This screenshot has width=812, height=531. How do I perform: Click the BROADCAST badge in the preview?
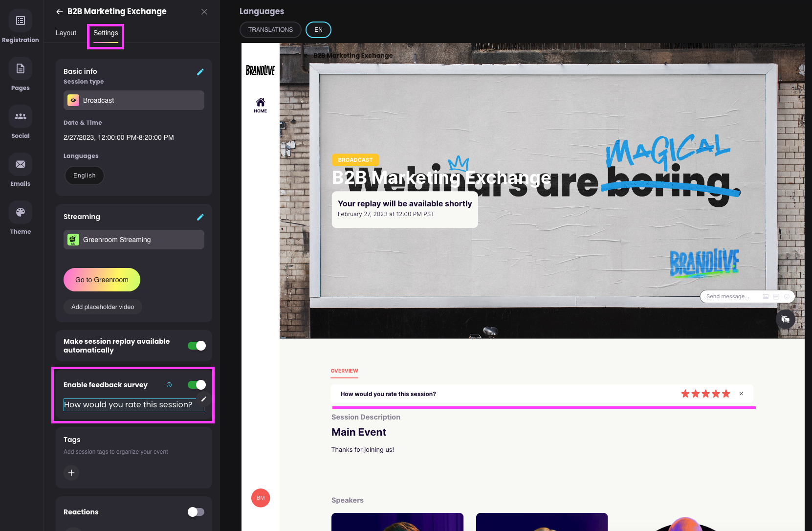coord(355,160)
